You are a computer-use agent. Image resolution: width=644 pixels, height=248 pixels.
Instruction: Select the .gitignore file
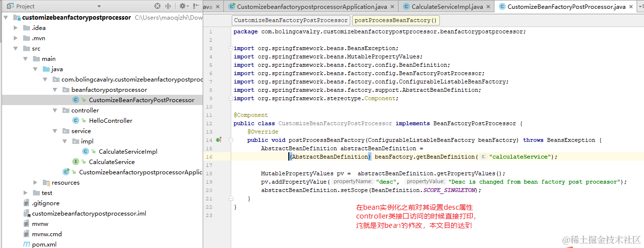[46, 203]
